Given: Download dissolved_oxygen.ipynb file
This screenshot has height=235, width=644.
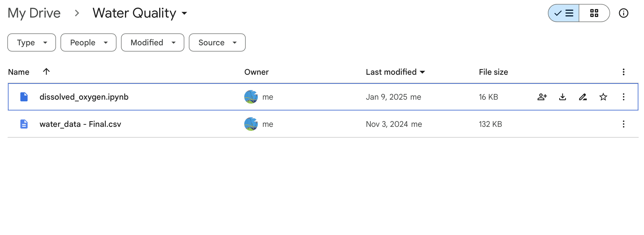Looking at the screenshot, I should [x=563, y=97].
